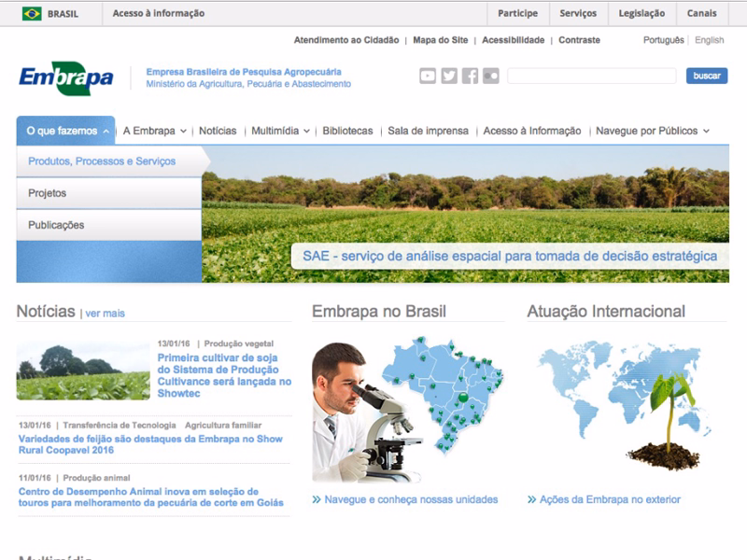747x560 pixels.
Task: Open Legislação in government top bar
Action: pos(641,13)
